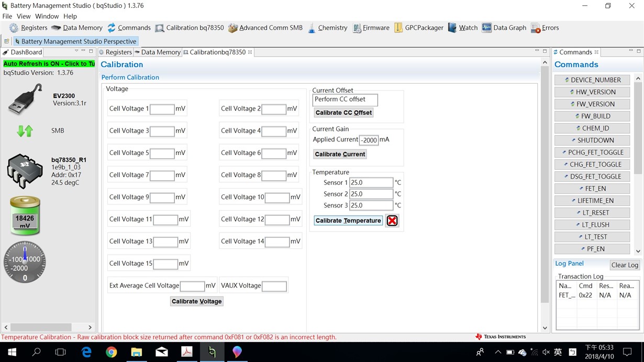Click the current gauge dial
Image resolution: width=644 pixels, height=362 pixels.
pyautogui.click(x=25, y=262)
